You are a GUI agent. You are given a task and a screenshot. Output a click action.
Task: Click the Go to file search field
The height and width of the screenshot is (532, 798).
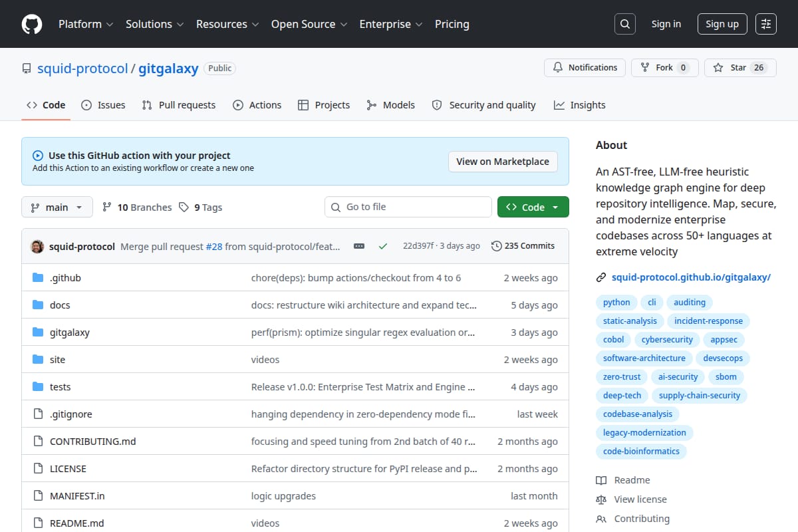tap(408, 207)
